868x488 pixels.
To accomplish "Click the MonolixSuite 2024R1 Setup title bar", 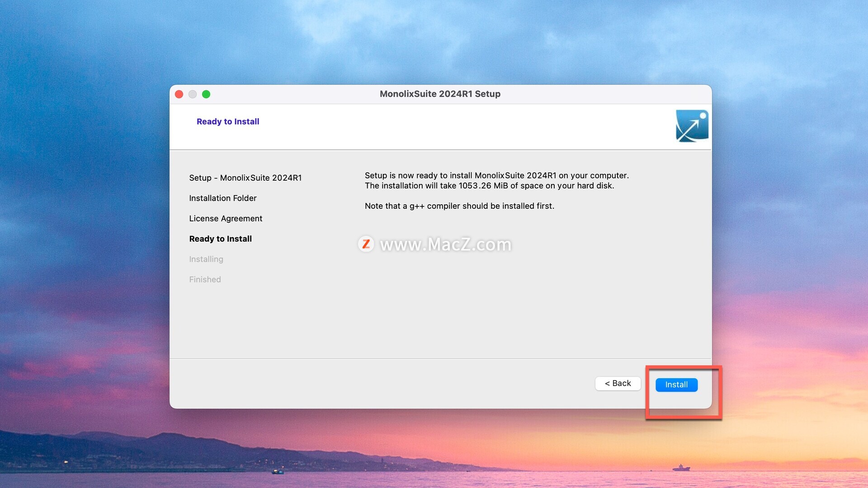I will click(x=440, y=94).
